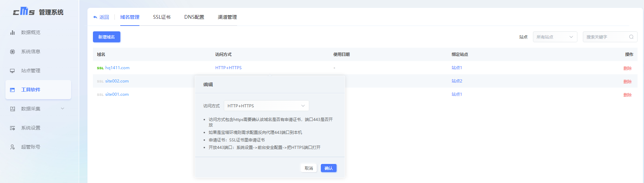Open the 所有站点 site filter dropdown
The image size is (644, 183).
[555, 37]
